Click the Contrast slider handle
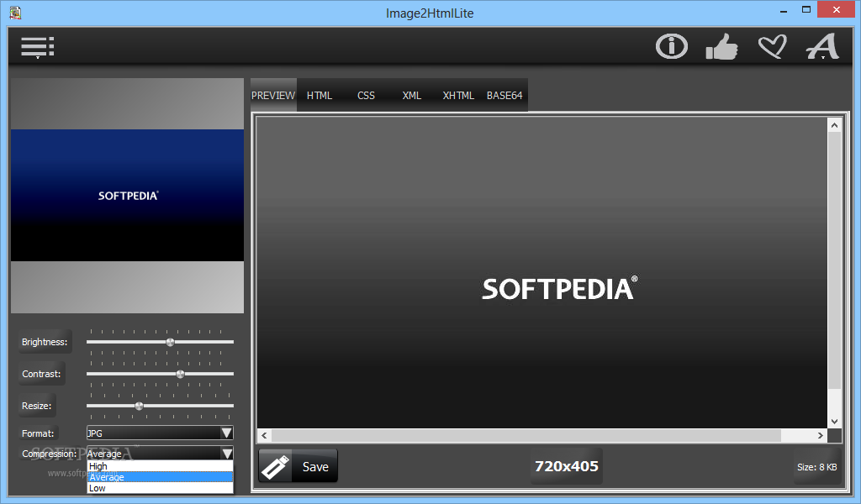The width and height of the screenshot is (861, 504). [x=180, y=374]
